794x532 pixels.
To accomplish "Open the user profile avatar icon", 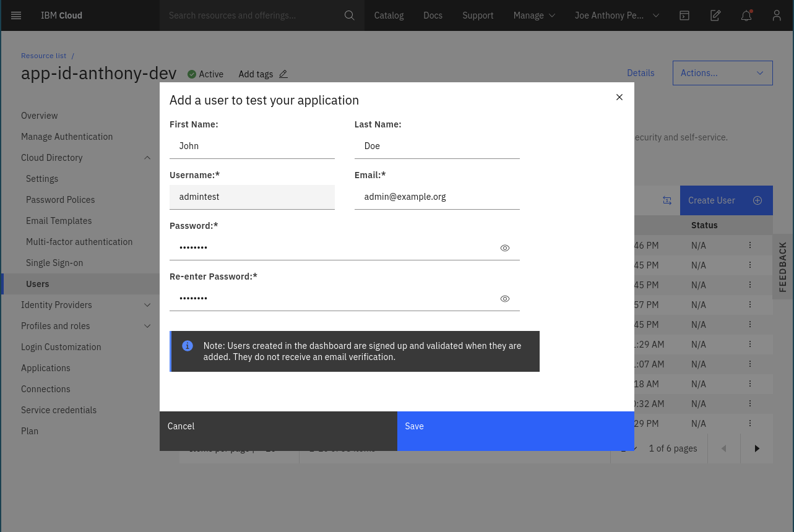I will [x=777, y=15].
